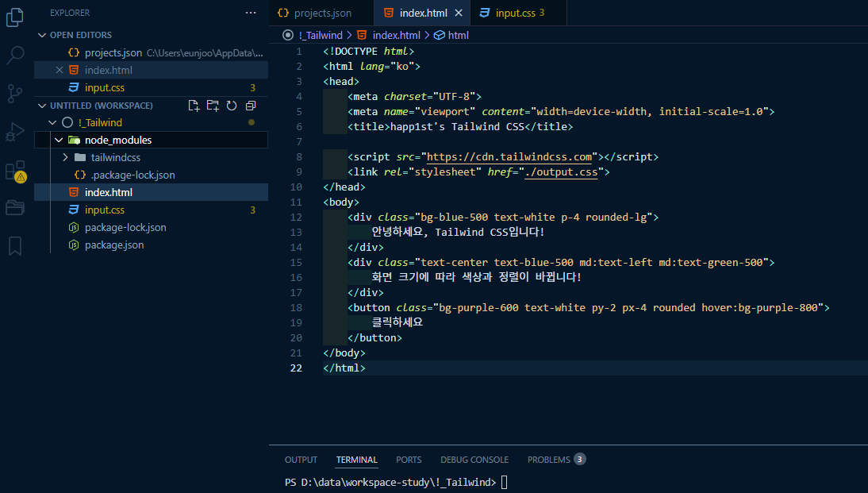This screenshot has width=868, height=493.
Task: Open the Bookmarks view icon
Action: pyautogui.click(x=15, y=246)
